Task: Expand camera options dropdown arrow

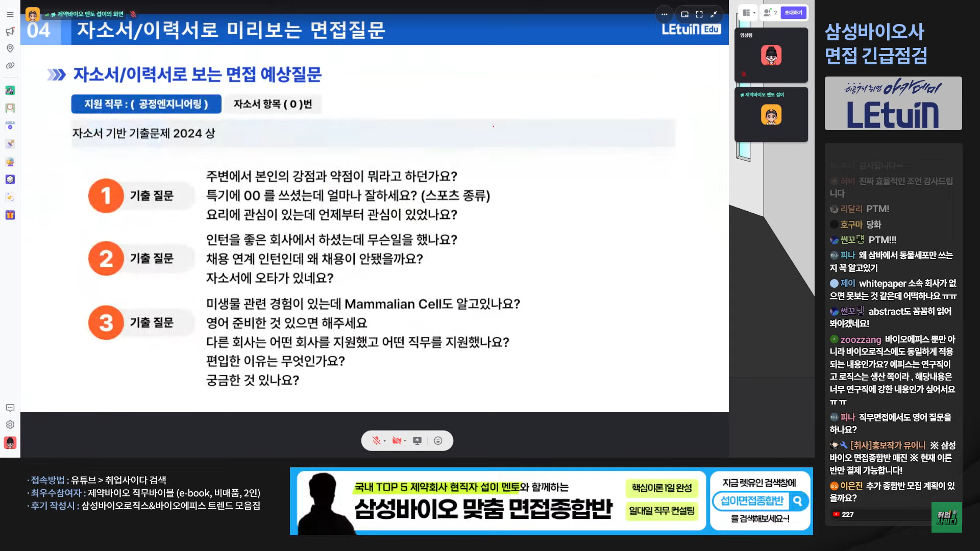Action: coord(405,441)
